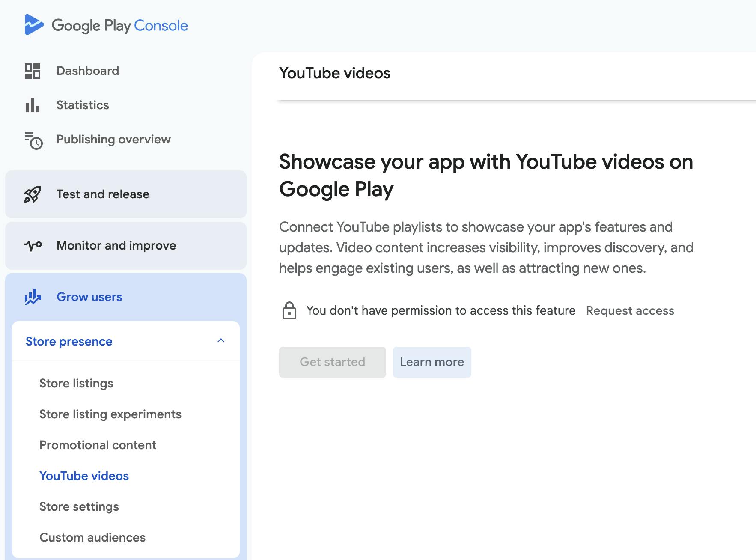Click the Get started button
This screenshot has width=756, height=560.
(332, 362)
